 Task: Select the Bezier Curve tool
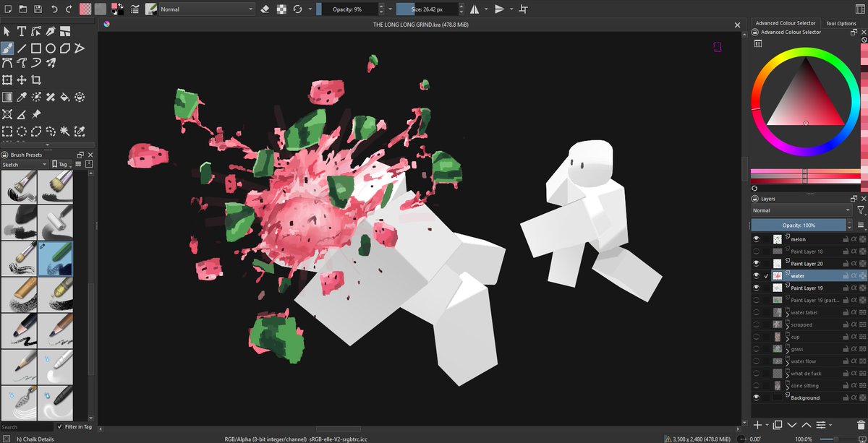pyautogui.click(x=7, y=64)
